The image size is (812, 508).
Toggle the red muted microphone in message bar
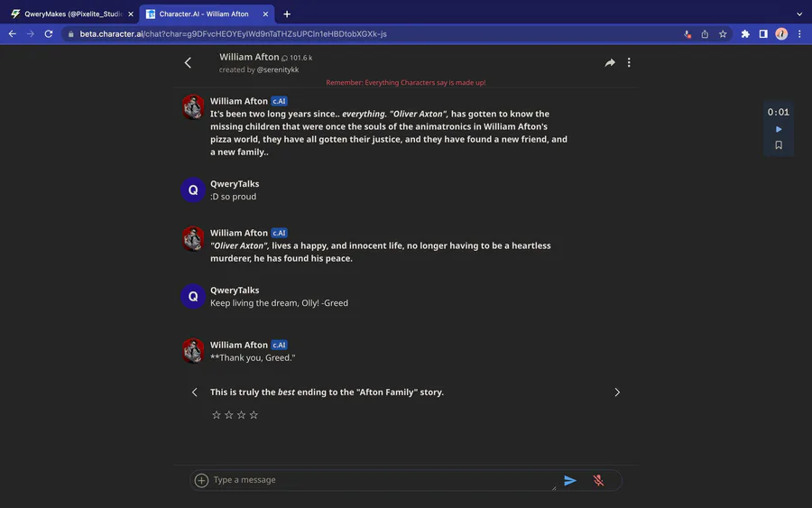tap(598, 481)
